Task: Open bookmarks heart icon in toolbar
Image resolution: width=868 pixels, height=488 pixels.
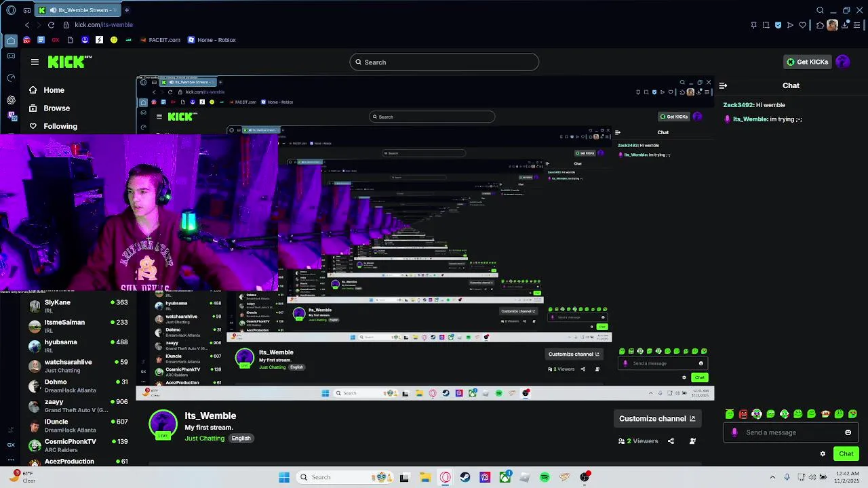Action: pos(802,25)
